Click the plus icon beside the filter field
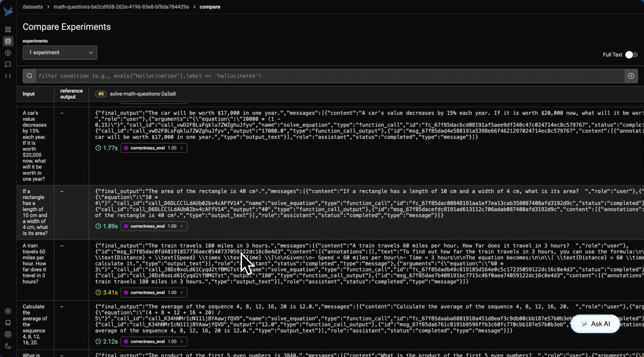 click(631, 76)
